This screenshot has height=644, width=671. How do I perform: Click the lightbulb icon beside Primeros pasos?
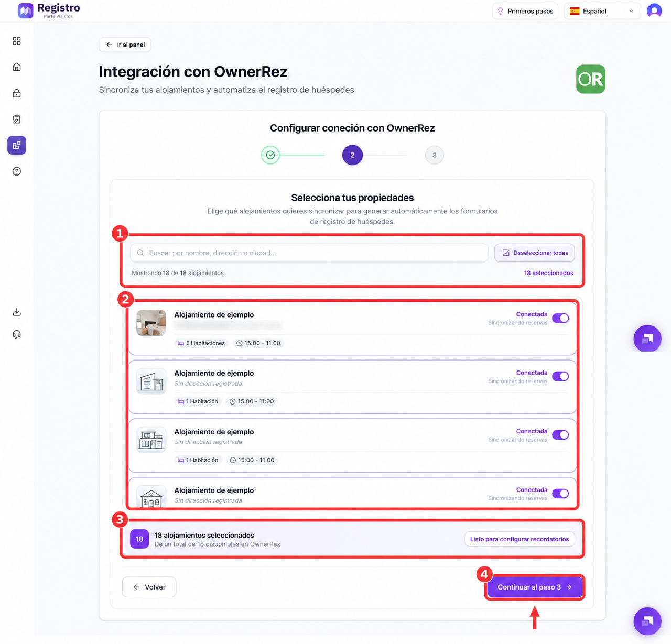pyautogui.click(x=500, y=11)
